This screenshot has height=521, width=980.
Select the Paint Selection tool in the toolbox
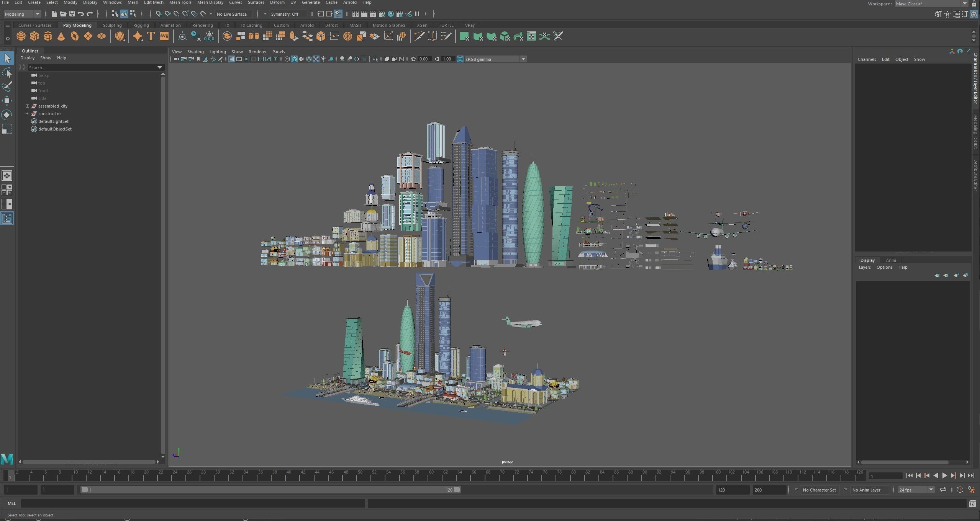(7, 87)
